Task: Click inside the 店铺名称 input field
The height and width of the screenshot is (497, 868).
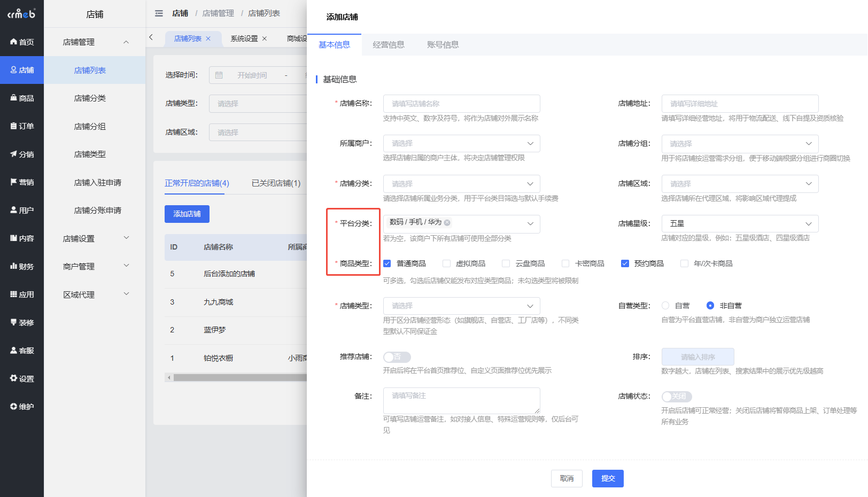Action: 461,104
